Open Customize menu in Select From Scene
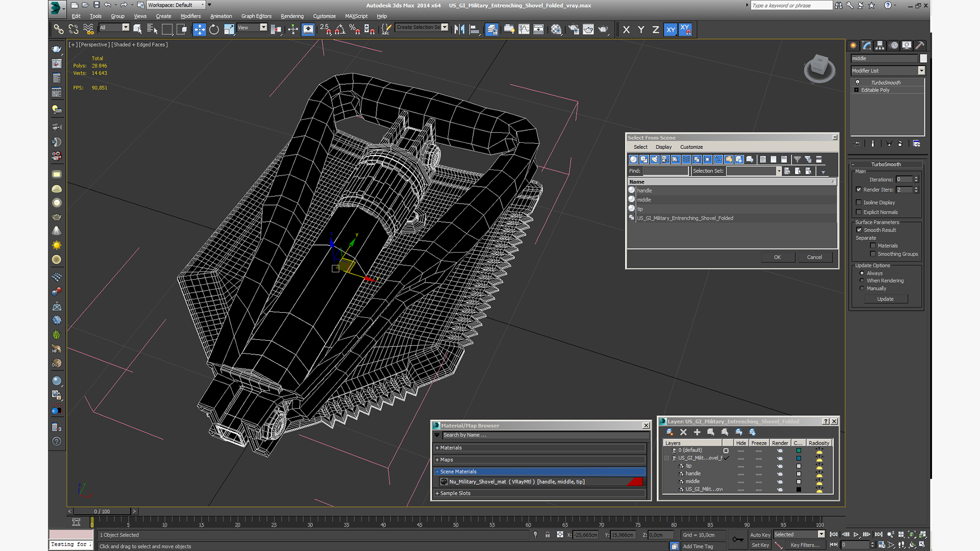Image resolution: width=980 pixels, height=551 pixels. coord(691,147)
